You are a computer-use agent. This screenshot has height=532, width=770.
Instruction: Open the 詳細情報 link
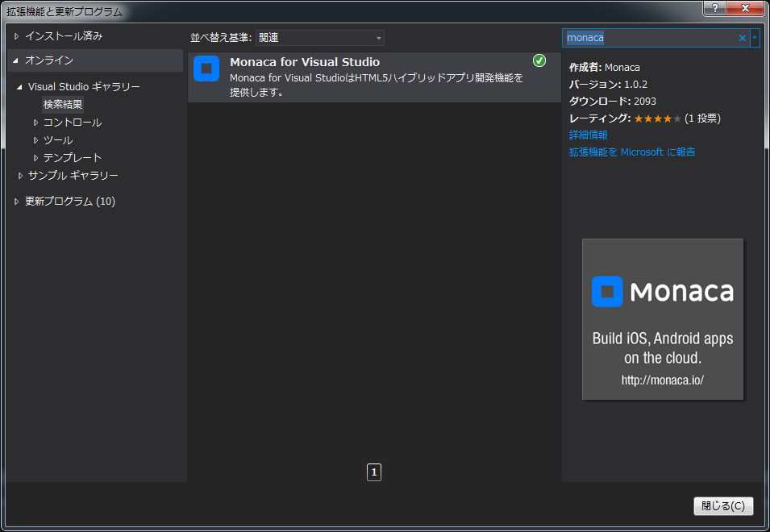[589, 135]
